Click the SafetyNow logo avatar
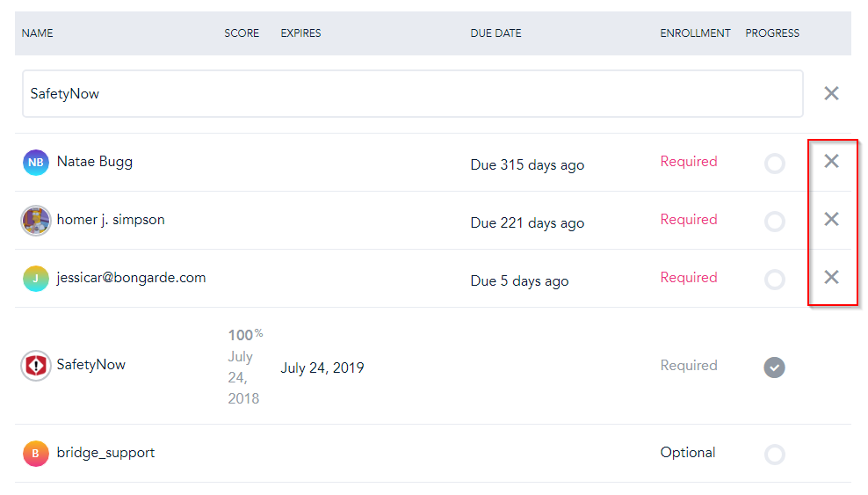Image resolution: width=868 pixels, height=495 pixels. pos(36,366)
